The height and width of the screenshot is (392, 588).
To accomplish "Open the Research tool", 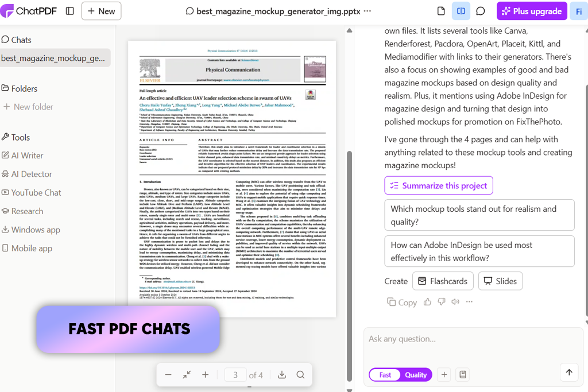I will point(22,211).
